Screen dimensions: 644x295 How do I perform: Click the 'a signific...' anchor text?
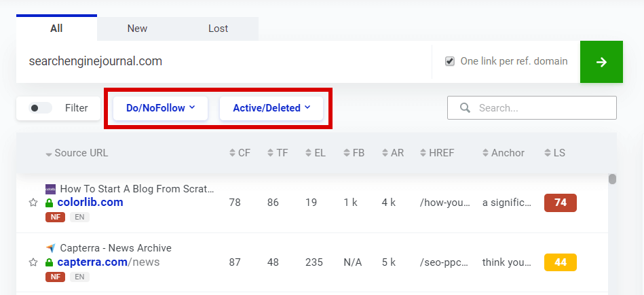tap(507, 203)
